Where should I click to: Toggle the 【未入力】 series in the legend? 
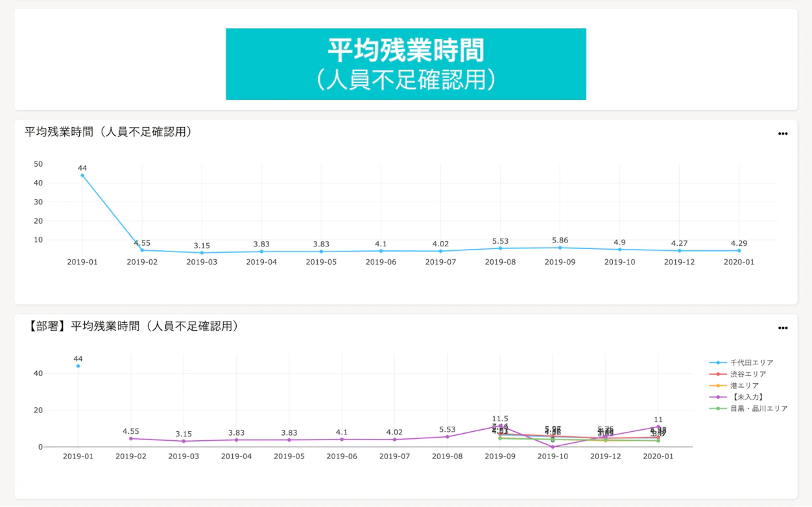tap(736, 397)
